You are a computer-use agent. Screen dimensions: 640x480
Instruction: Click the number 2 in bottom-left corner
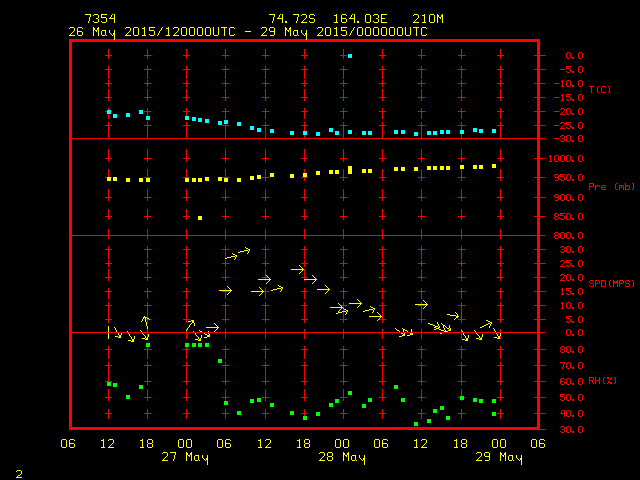18,472
